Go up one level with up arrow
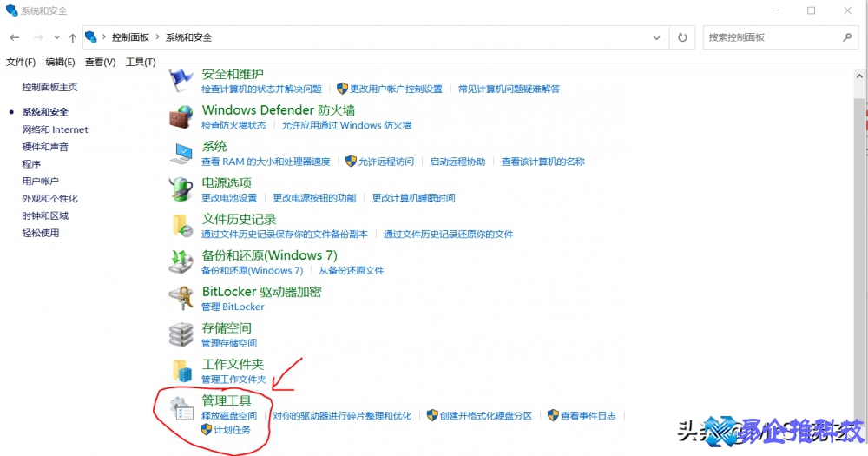The image size is (868, 456). [73, 37]
